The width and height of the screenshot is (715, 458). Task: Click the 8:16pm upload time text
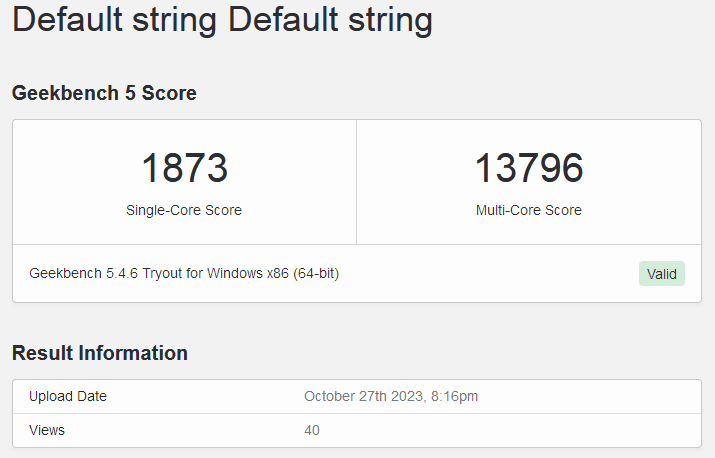[454, 396]
